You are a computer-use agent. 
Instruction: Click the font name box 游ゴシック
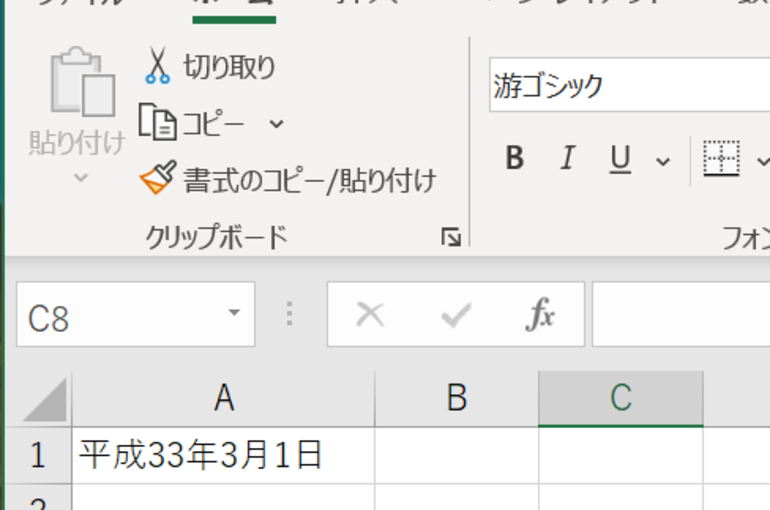point(630,85)
